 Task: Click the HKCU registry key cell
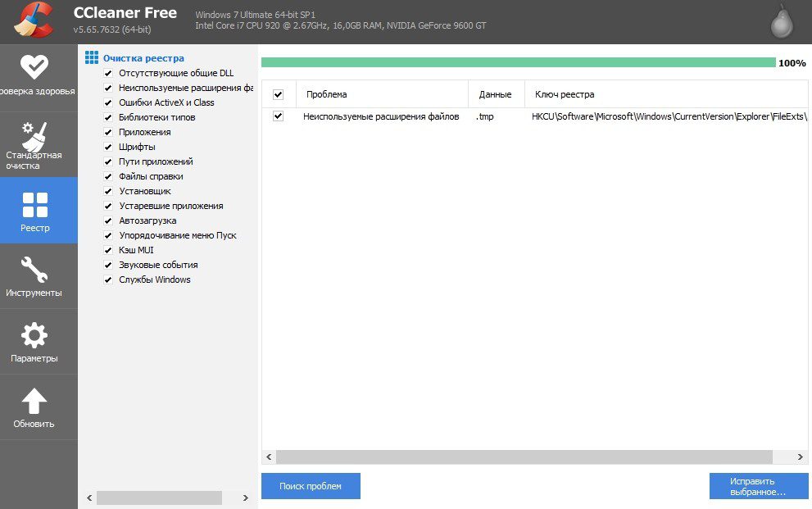pos(669,116)
